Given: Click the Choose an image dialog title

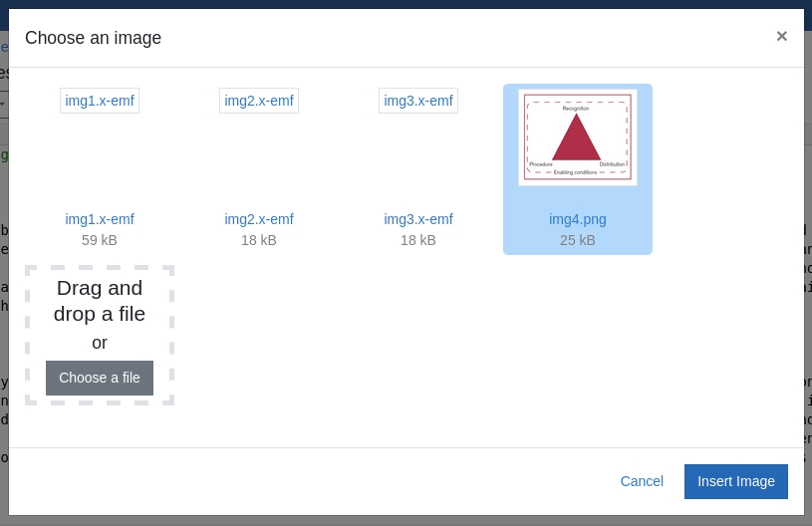Looking at the screenshot, I should tap(93, 38).
